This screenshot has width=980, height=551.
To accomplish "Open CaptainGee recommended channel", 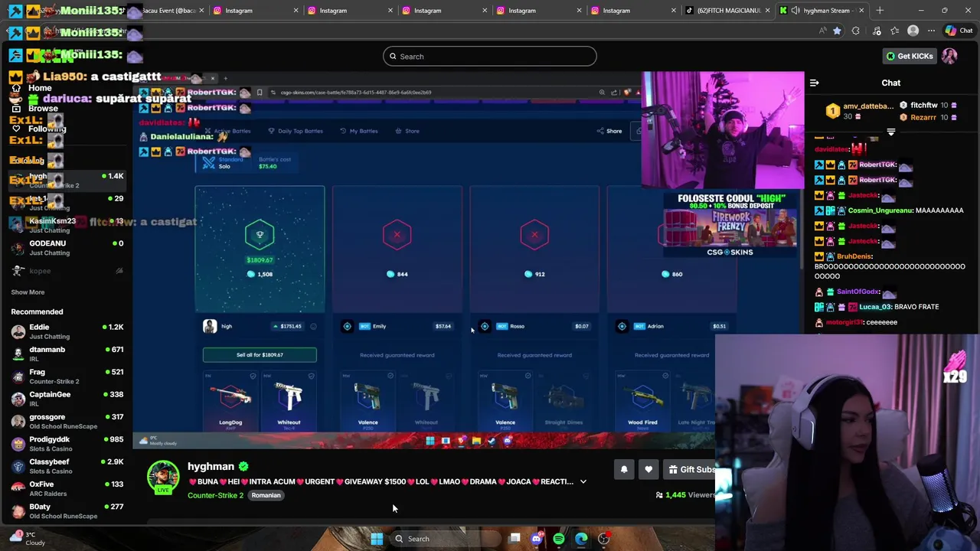I will 67,399.
